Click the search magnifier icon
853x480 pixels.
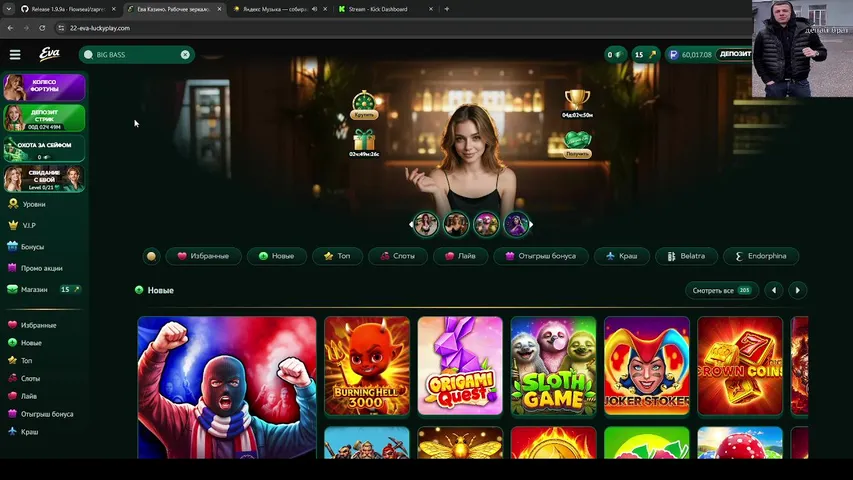click(x=88, y=54)
